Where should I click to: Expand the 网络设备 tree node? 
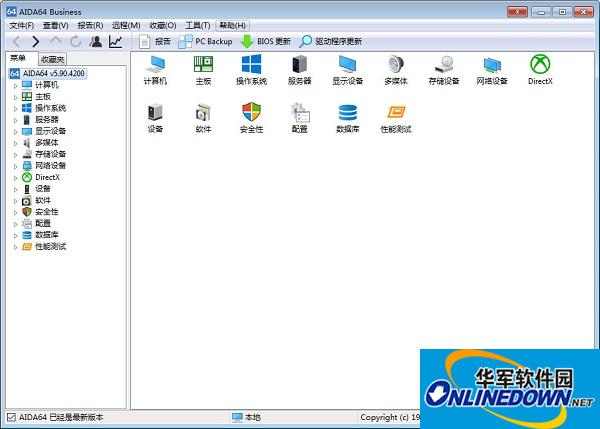tap(16, 166)
